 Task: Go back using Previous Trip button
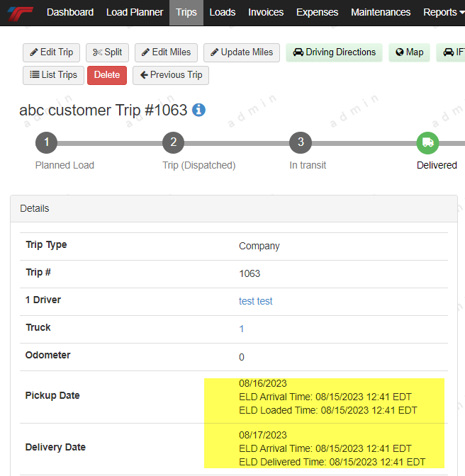coord(171,75)
